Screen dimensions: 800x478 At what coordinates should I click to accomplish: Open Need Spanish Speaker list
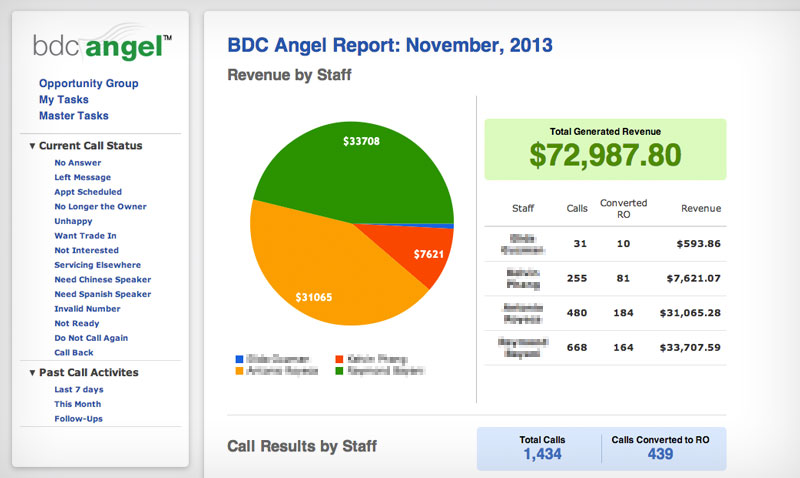[x=102, y=295]
